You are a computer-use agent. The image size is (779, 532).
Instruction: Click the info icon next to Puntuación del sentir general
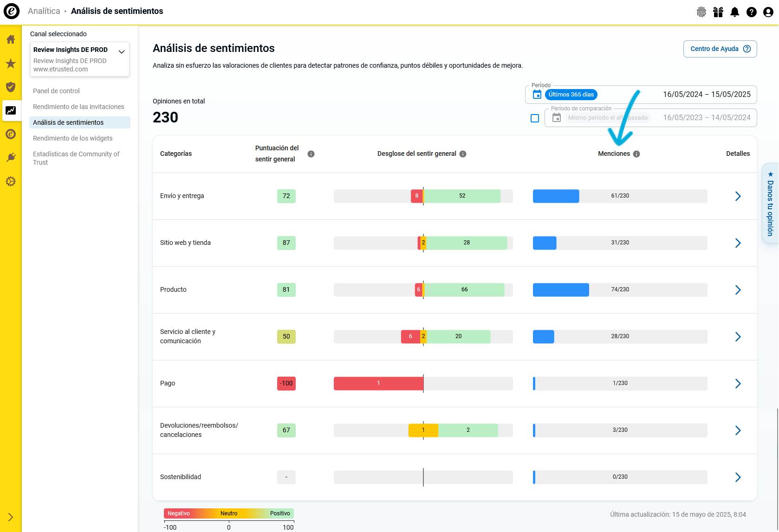coord(311,154)
